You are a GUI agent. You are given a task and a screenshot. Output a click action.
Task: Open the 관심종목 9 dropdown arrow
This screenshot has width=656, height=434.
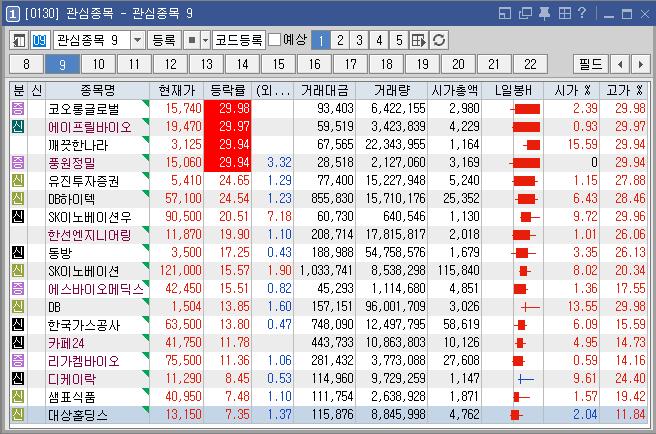(x=137, y=41)
